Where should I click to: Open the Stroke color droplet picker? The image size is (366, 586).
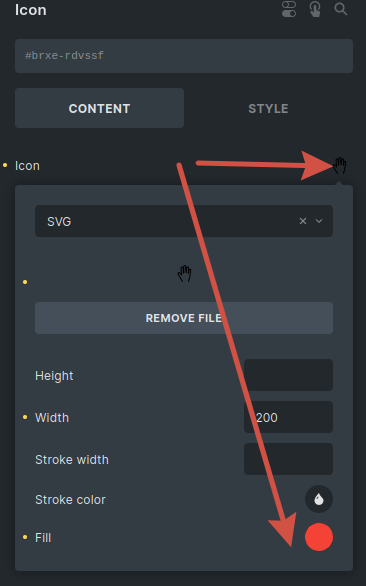[319, 499]
